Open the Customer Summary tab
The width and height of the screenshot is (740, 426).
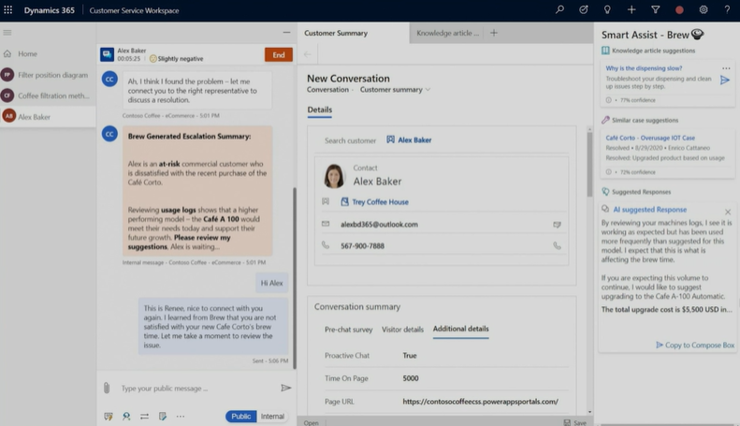click(353, 33)
